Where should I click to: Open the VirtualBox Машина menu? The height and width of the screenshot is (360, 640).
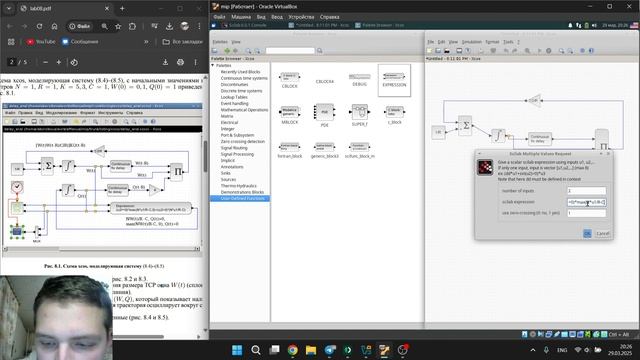click(x=241, y=17)
